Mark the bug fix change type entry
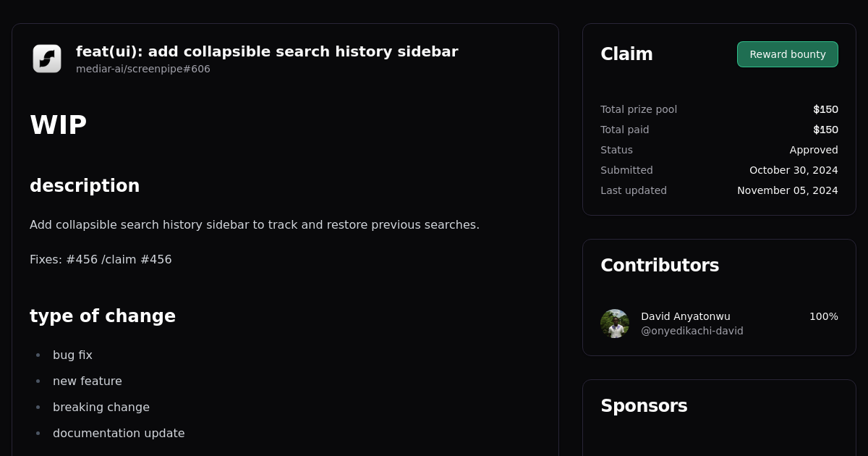Screen dimensions: 868x456 (72, 355)
